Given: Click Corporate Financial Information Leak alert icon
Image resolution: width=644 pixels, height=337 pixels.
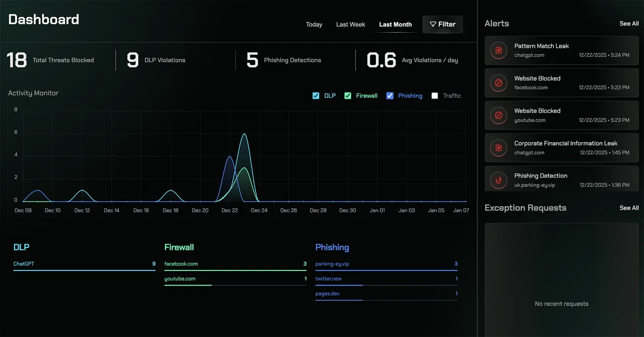Looking at the screenshot, I should tap(499, 148).
